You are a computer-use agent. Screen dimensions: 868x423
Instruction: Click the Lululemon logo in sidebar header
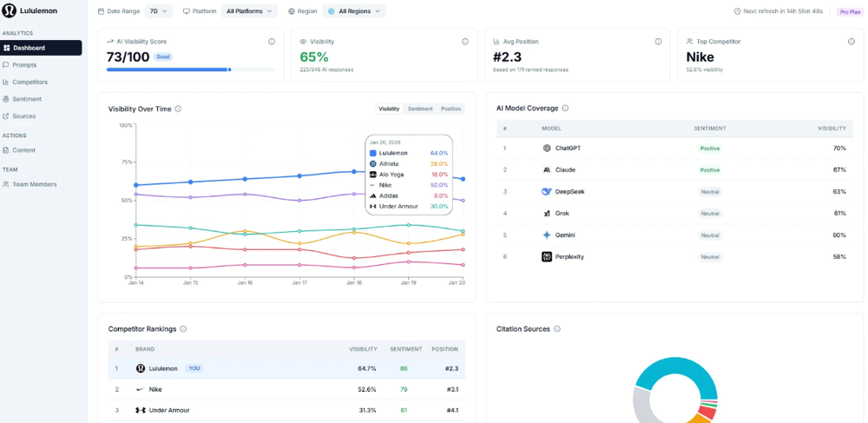(9, 10)
